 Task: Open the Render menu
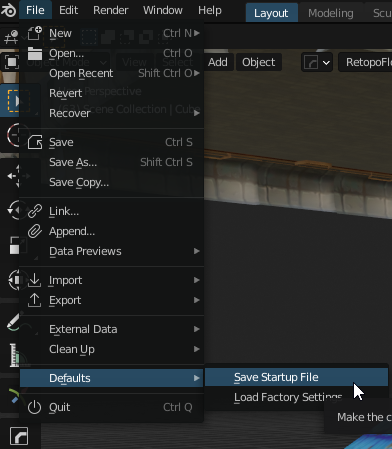click(111, 10)
